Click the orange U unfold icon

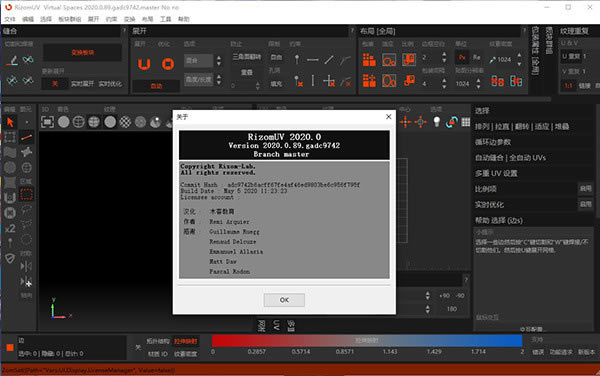pos(144,64)
